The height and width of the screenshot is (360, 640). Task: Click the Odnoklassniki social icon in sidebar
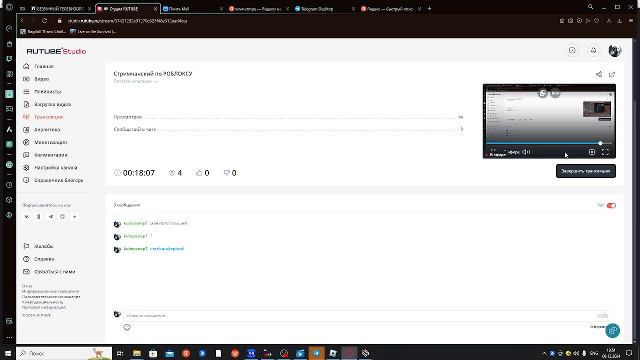pyautogui.click(x=39, y=217)
